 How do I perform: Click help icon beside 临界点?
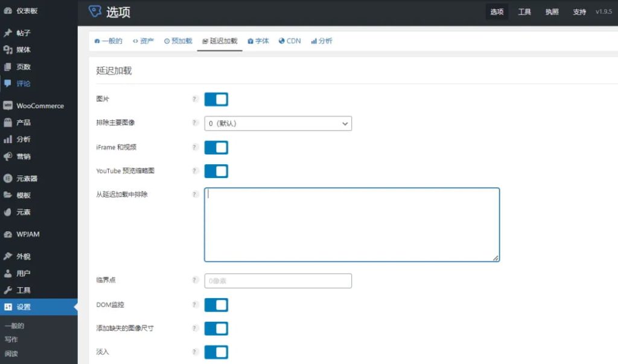[195, 281]
